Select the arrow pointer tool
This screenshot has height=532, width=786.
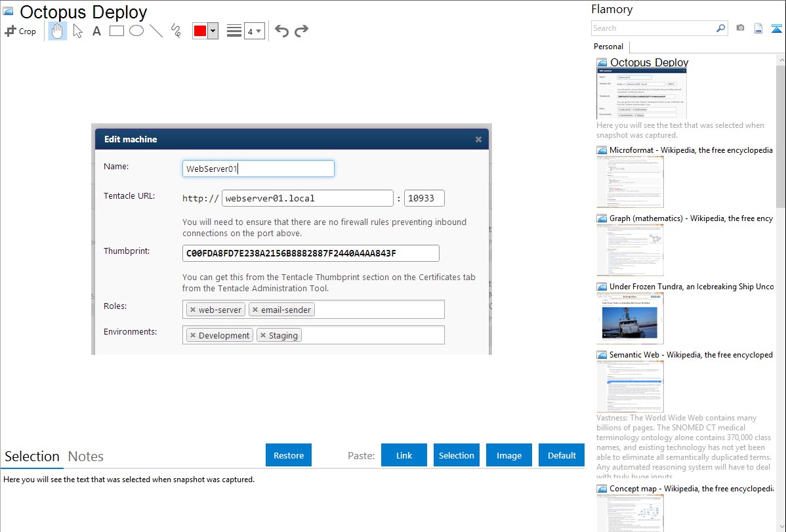coord(77,31)
